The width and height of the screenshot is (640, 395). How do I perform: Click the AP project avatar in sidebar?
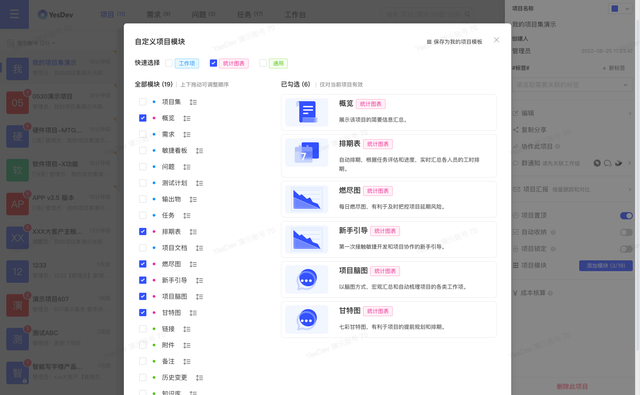point(18,204)
